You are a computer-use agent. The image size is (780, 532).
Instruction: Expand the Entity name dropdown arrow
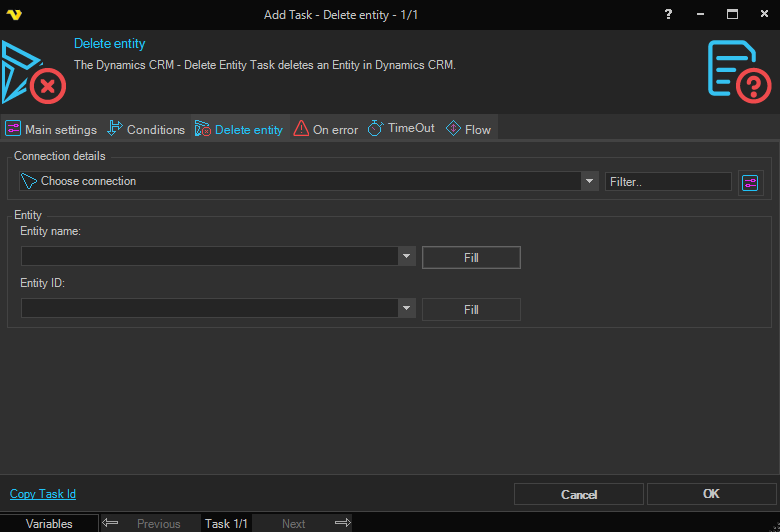[x=407, y=257]
